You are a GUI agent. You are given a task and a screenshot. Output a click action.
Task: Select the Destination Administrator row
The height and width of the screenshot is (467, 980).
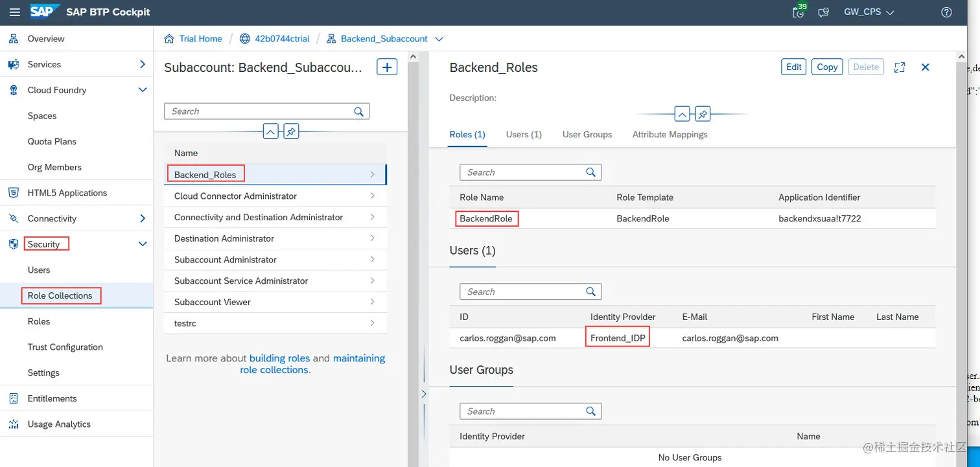coord(275,238)
